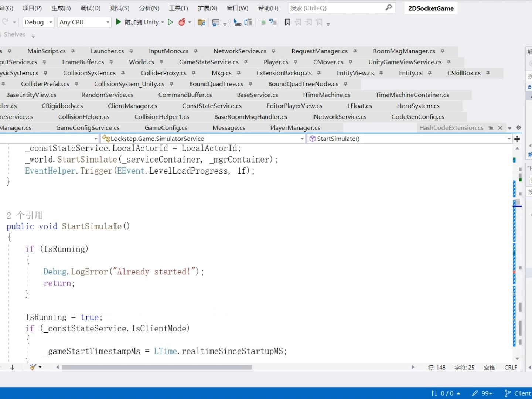Viewport: 532px width, 399px height.
Task: Click the Git push/pull 0/0 indicator
Action: point(446,393)
